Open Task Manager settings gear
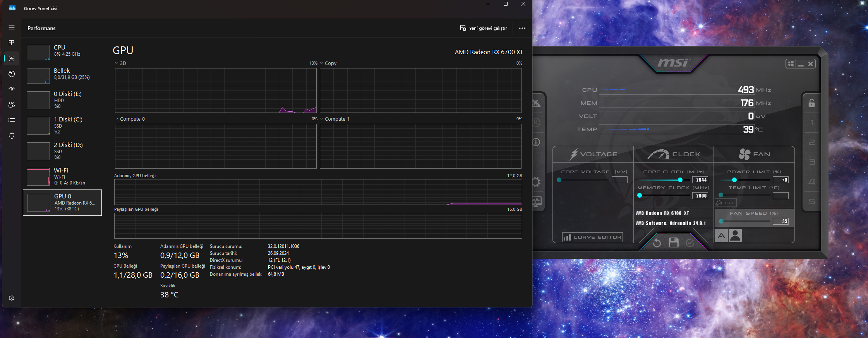The height and width of the screenshot is (338, 868). [x=12, y=298]
